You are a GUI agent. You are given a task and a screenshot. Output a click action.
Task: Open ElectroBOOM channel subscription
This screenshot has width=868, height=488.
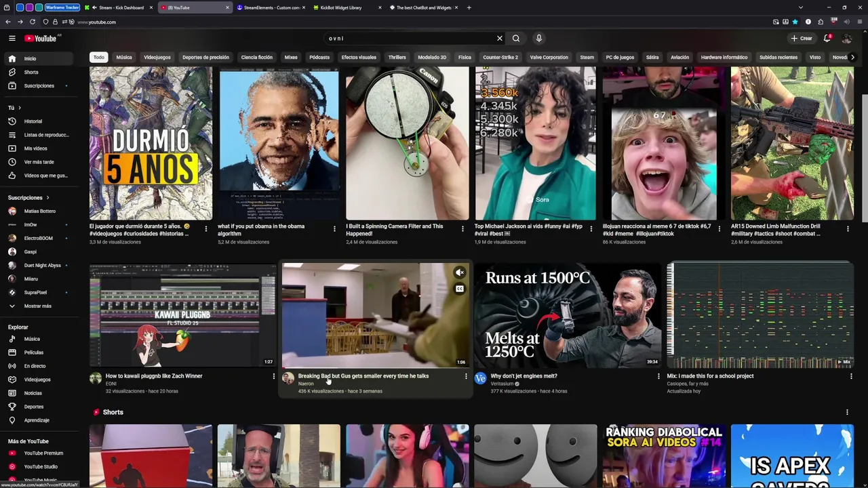pyautogui.click(x=38, y=238)
